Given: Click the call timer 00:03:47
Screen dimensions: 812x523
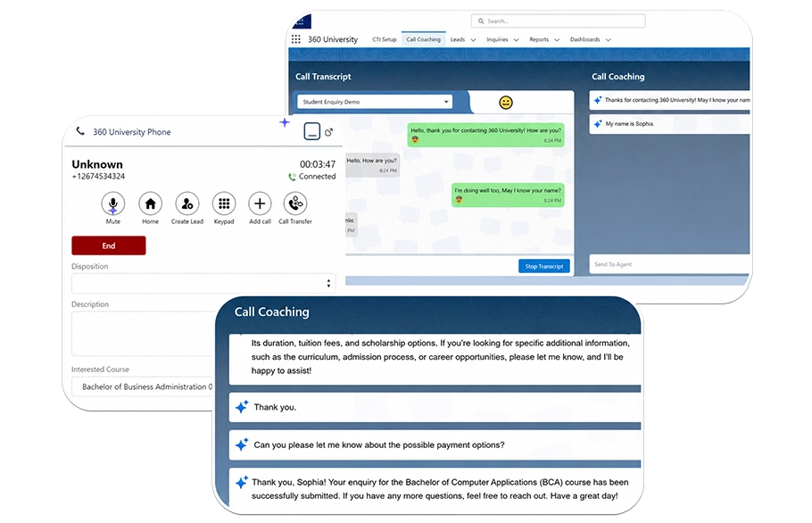Looking at the screenshot, I should [318, 164].
